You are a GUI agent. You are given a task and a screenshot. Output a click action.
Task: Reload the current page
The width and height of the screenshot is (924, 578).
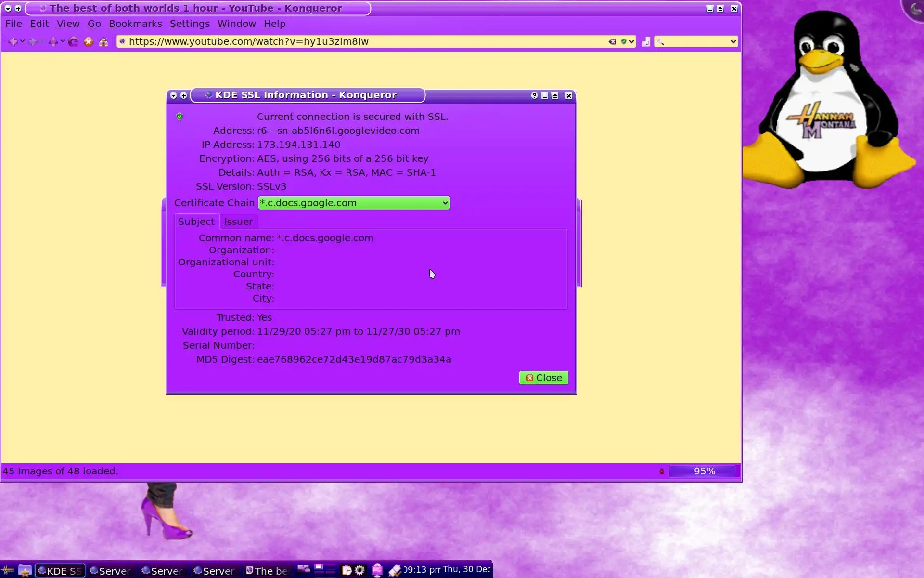[74, 42]
